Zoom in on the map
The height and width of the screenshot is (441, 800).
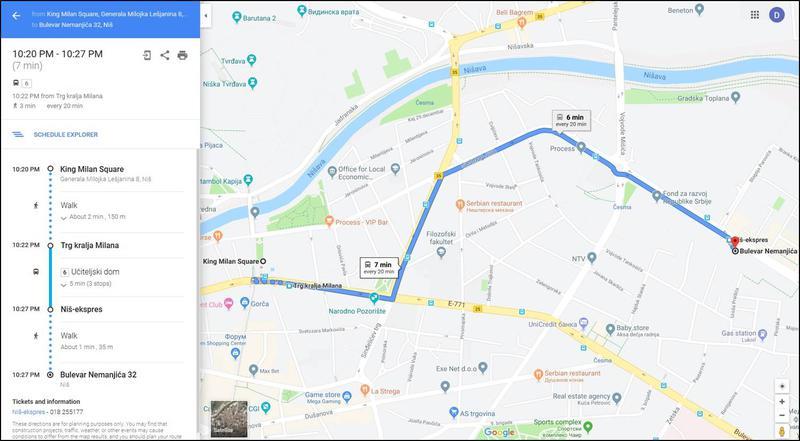coord(782,402)
